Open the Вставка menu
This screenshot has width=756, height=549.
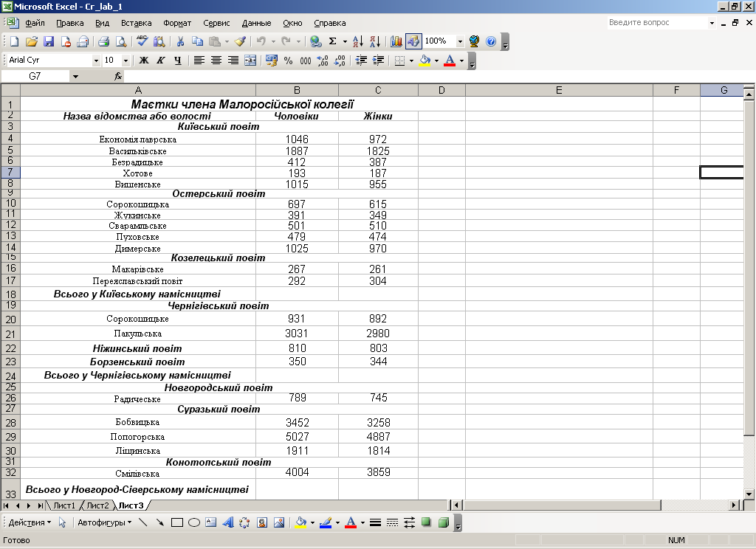click(x=136, y=23)
